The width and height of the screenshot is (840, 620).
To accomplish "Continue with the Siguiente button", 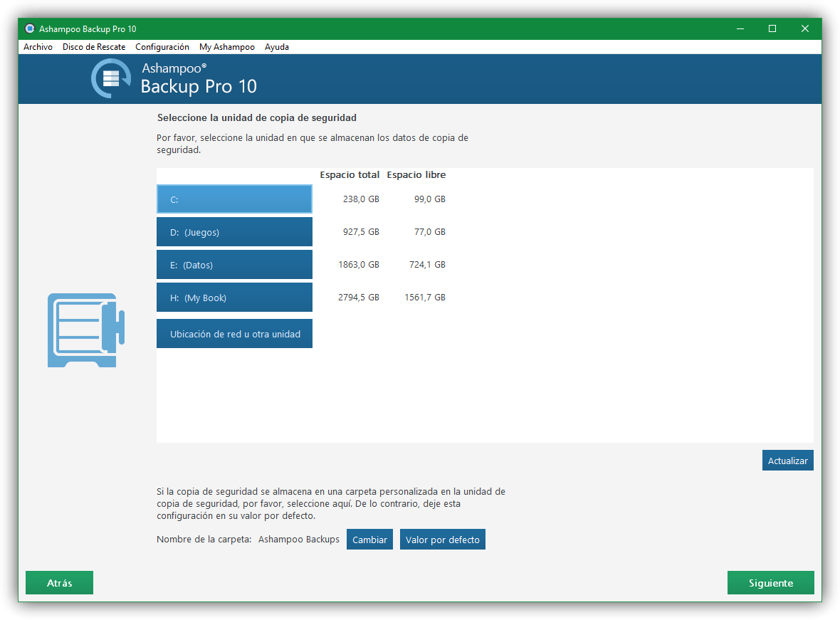I will (x=771, y=582).
